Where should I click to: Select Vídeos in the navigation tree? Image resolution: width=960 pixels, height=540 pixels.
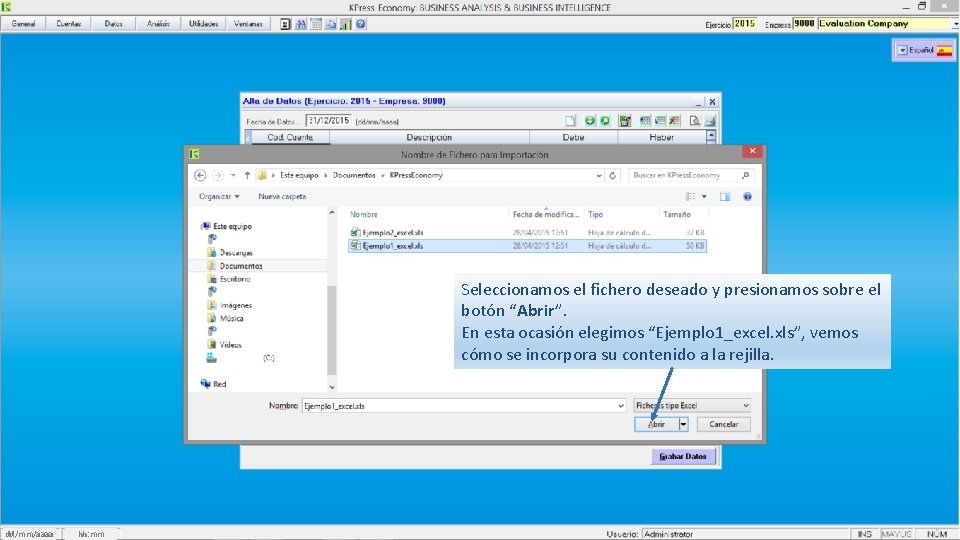coord(230,345)
